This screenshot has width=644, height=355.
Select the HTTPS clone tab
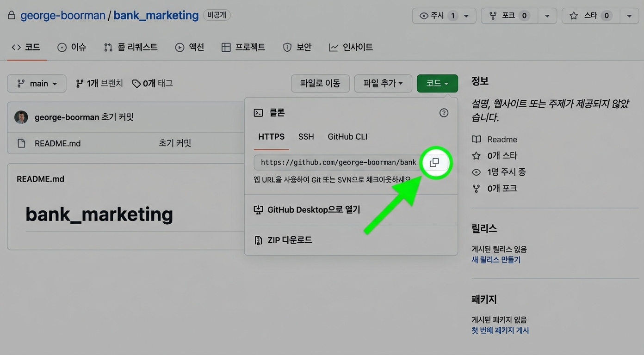[x=272, y=137]
